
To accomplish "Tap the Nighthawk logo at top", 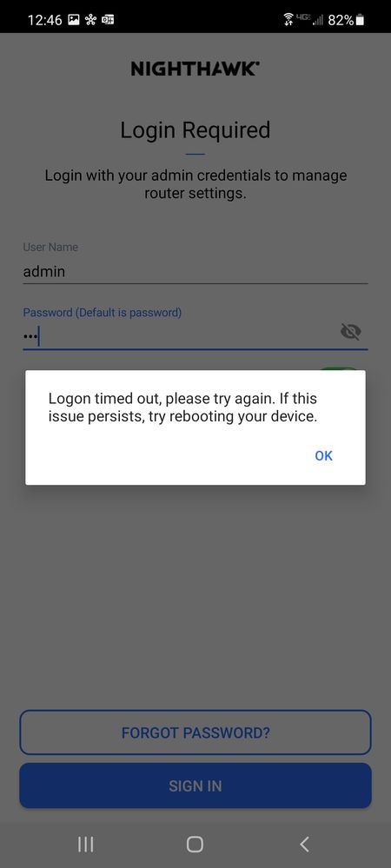I will (195, 69).
